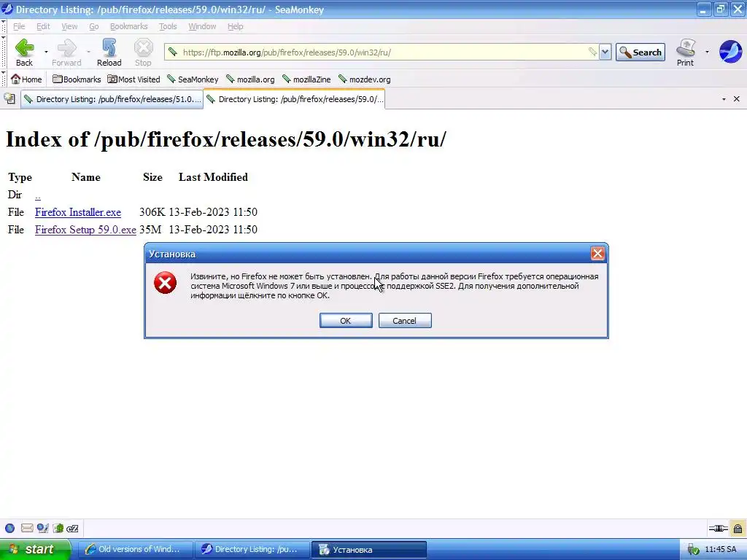The image size is (747, 560).
Task: Open Forward button history dropdown arrow
Action: click(x=88, y=52)
